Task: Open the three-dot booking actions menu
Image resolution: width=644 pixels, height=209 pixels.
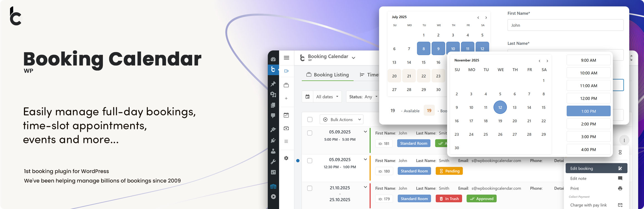Action: 624,140
